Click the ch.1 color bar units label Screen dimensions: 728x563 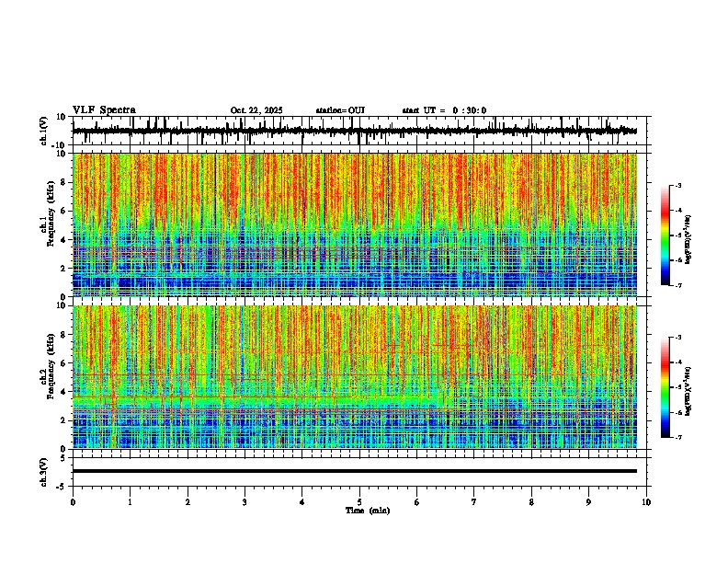coord(689,239)
